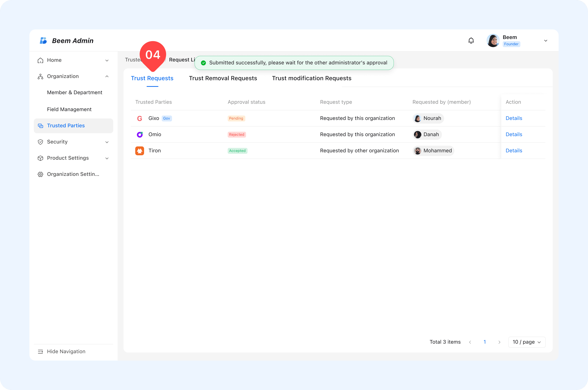Collapse the Organization section chevron
Screen dimensions: 588x390
point(107,76)
